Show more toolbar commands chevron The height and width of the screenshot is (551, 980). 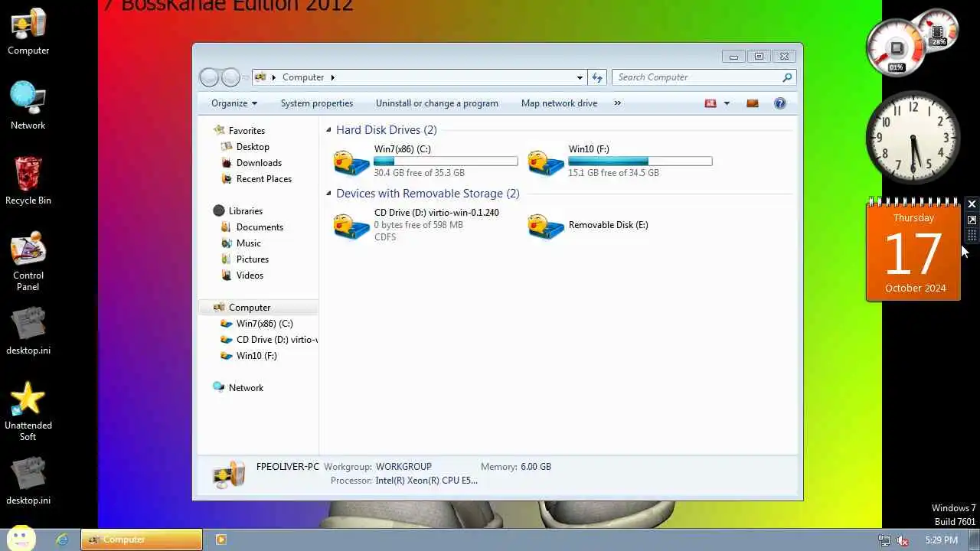tap(617, 103)
